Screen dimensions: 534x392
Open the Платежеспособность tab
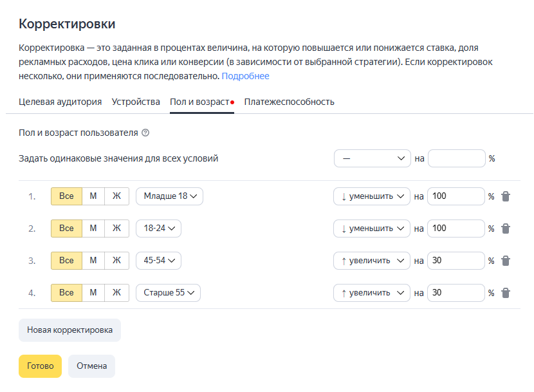289,102
